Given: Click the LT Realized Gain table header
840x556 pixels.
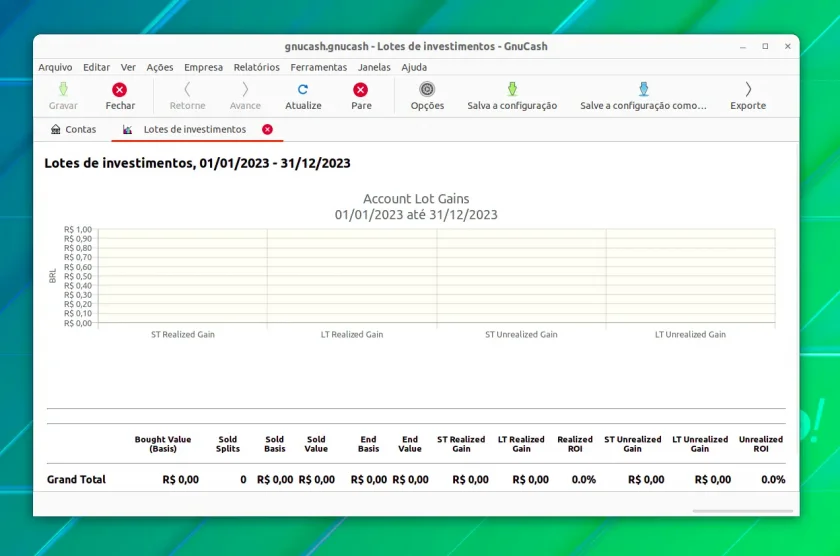Looking at the screenshot, I should point(521,444).
